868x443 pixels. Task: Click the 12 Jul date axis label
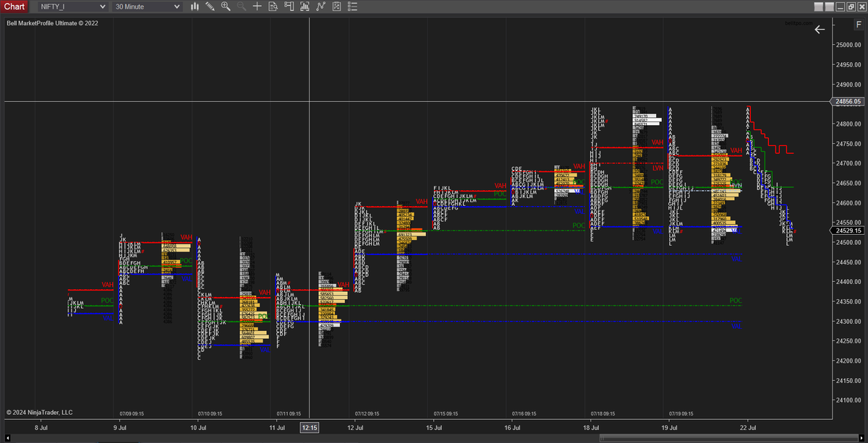tap(355, 428)
